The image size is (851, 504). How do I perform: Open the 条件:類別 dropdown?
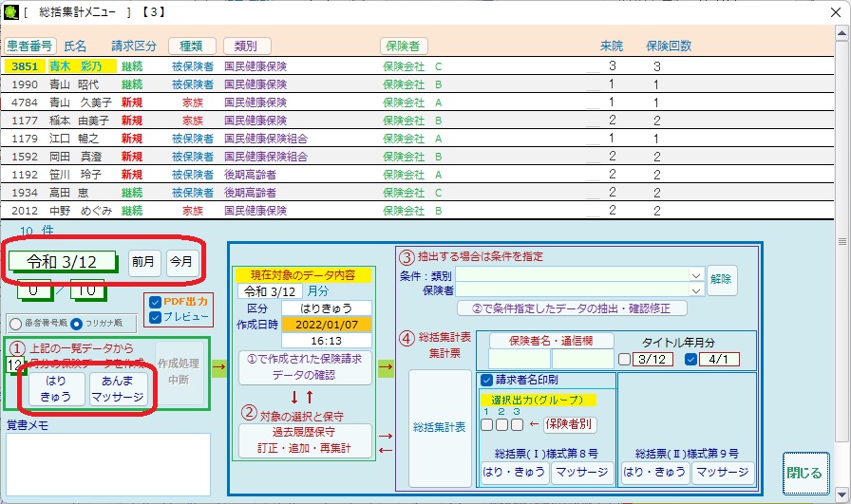pos(696,275)
